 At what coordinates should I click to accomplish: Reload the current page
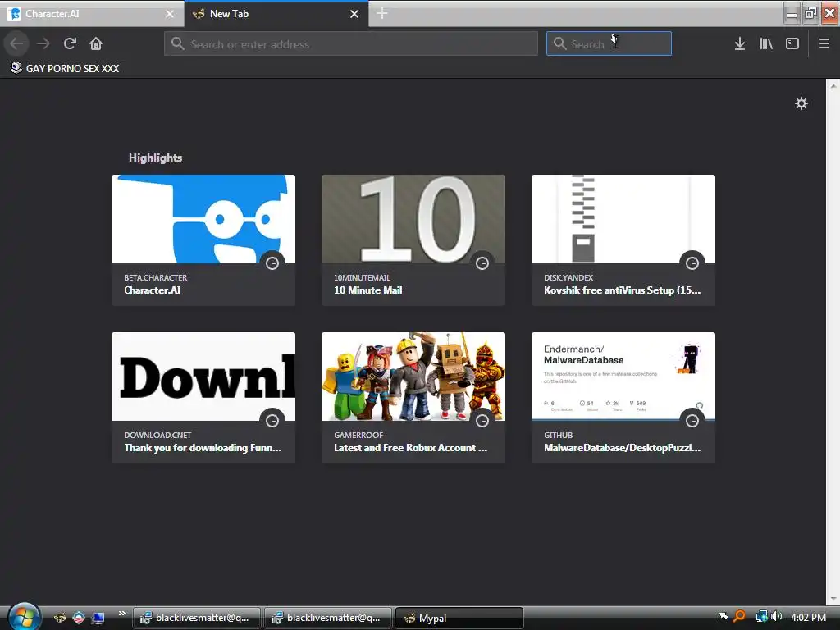pyautogui.click(x=70, y=43)
